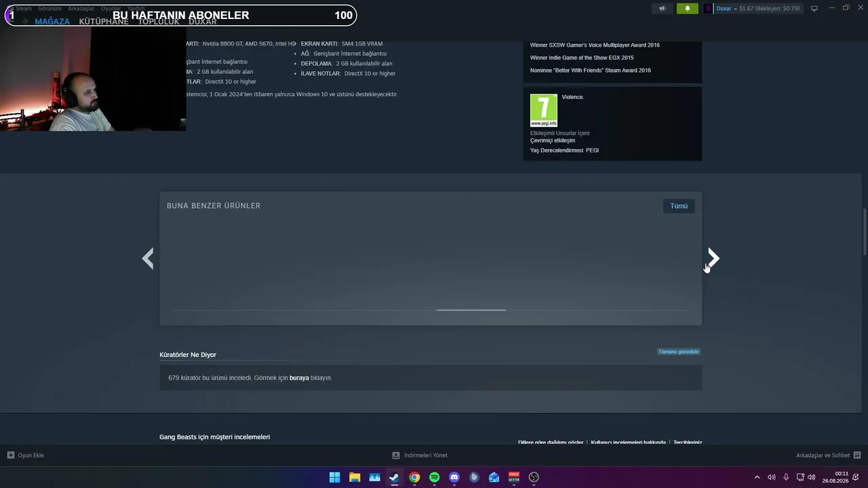Image resolution: width=868 pixels, height=488 pixels.
Task: Click the Duxar profile avatar
Action: [x=709, y=9]
